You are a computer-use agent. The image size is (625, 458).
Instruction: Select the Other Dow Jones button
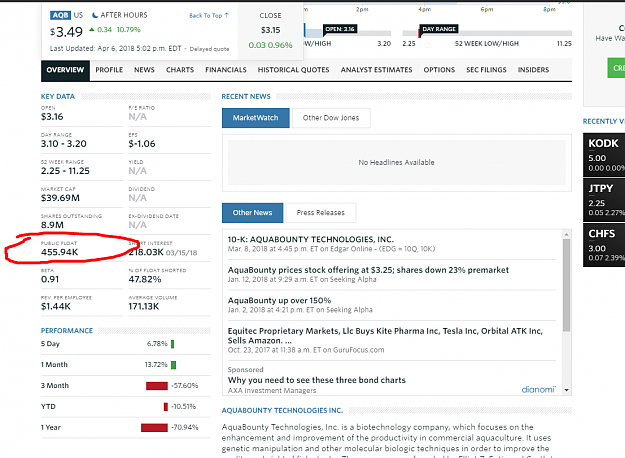331,118
